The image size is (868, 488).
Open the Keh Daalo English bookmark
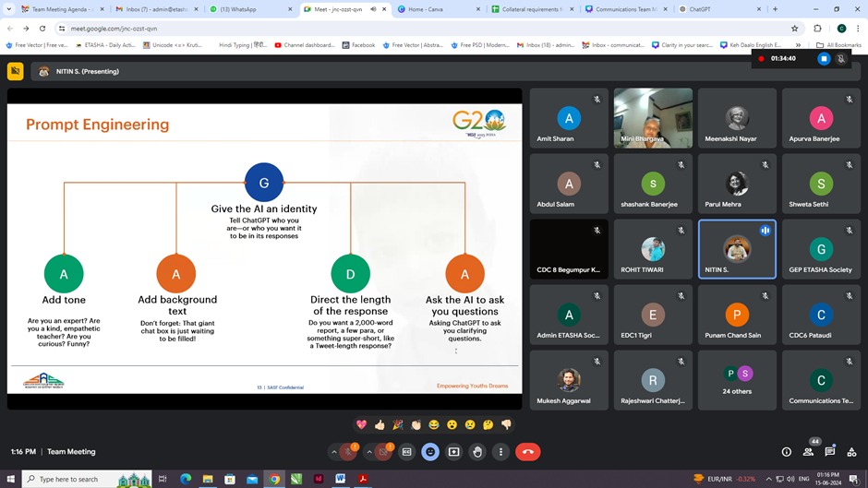coord(751,45)
